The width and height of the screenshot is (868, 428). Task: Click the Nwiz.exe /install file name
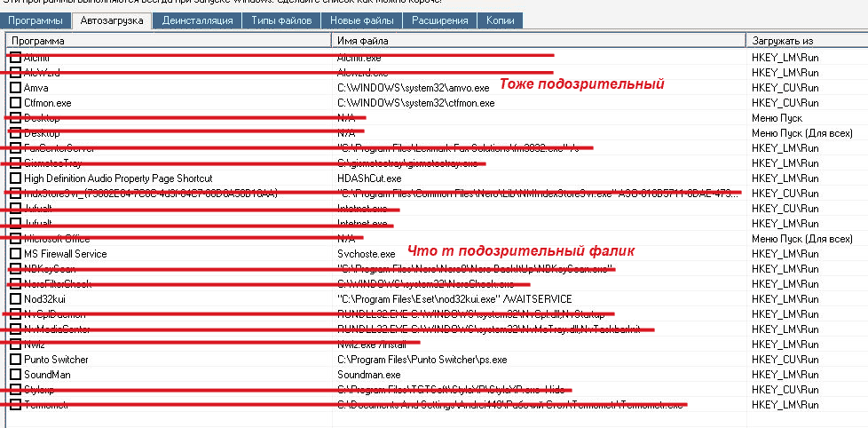(x=372, y=345)
